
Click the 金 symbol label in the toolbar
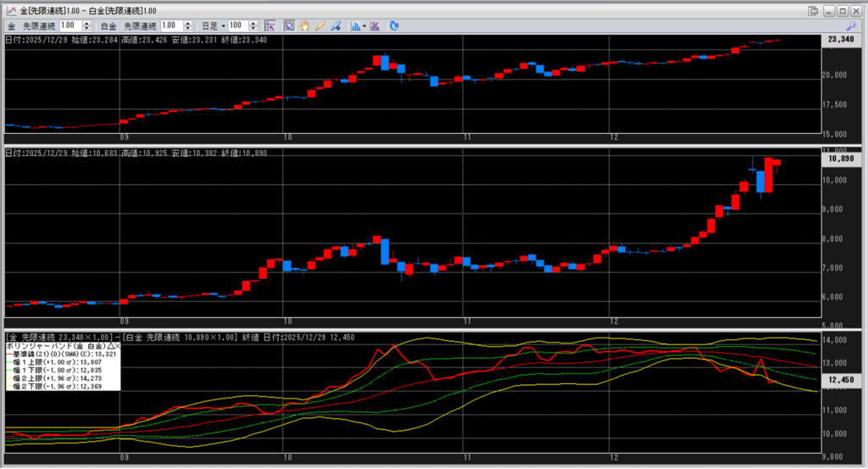[12, 26]
